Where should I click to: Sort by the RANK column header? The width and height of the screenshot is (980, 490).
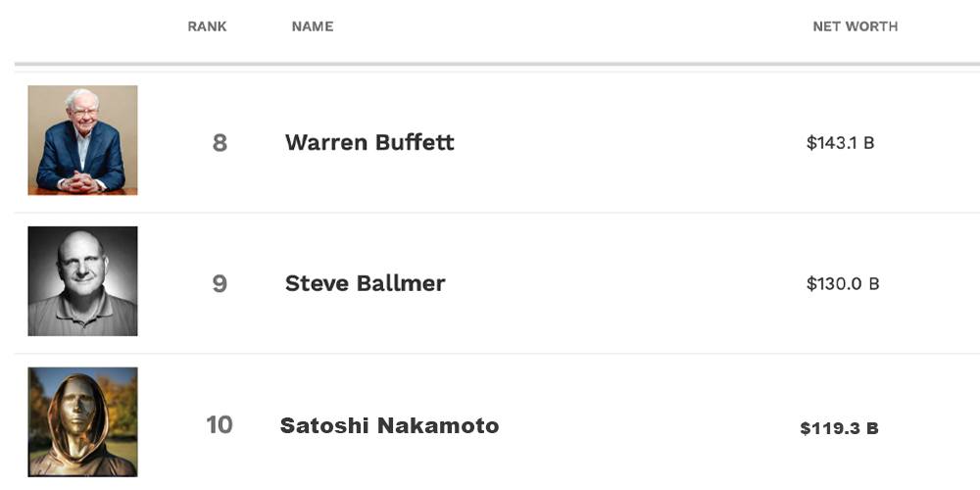pos(207,26)
